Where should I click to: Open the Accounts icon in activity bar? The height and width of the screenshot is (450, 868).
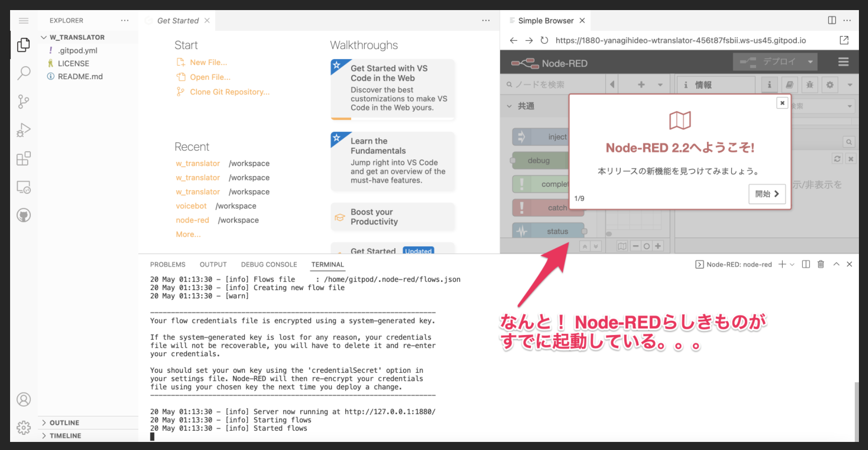[23, 400]
